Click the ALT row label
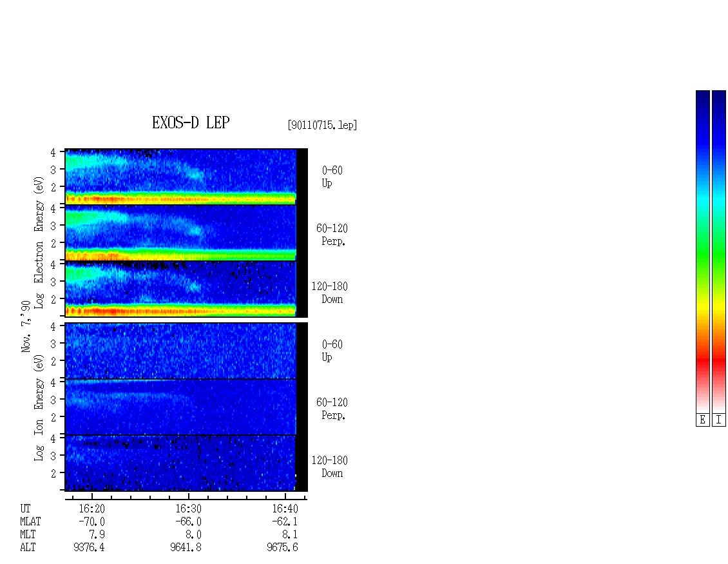The image size is (728, 564). click(x=28, y=548)
